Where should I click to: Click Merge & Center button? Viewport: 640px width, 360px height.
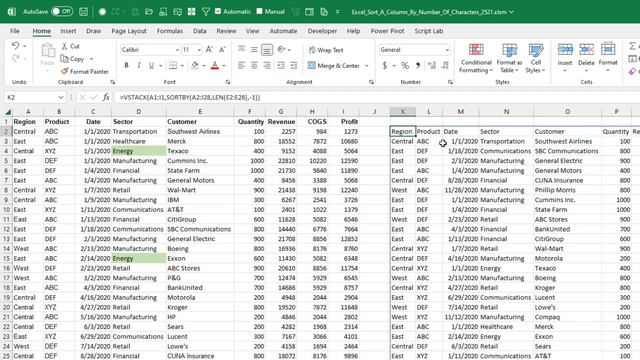334,65
